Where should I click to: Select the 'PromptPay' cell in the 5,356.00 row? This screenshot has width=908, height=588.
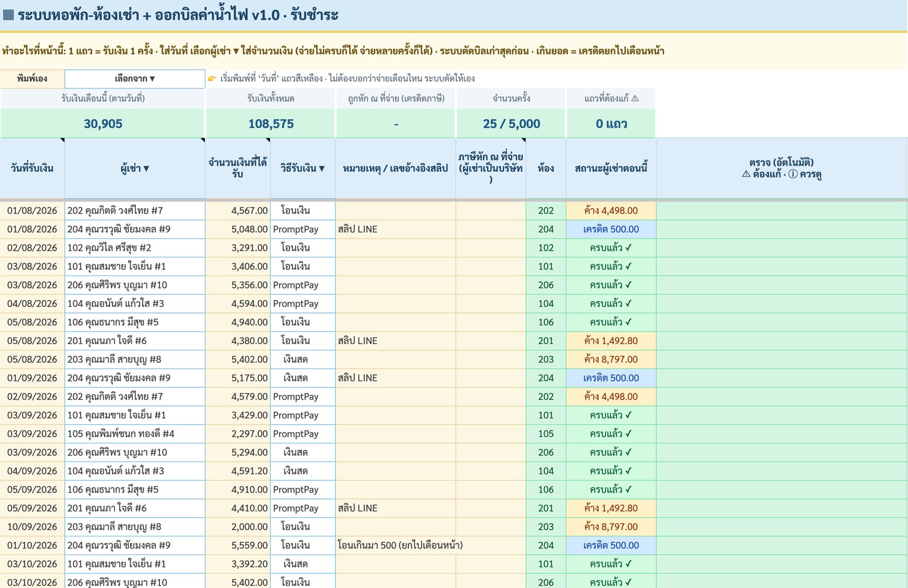(302, 285)
